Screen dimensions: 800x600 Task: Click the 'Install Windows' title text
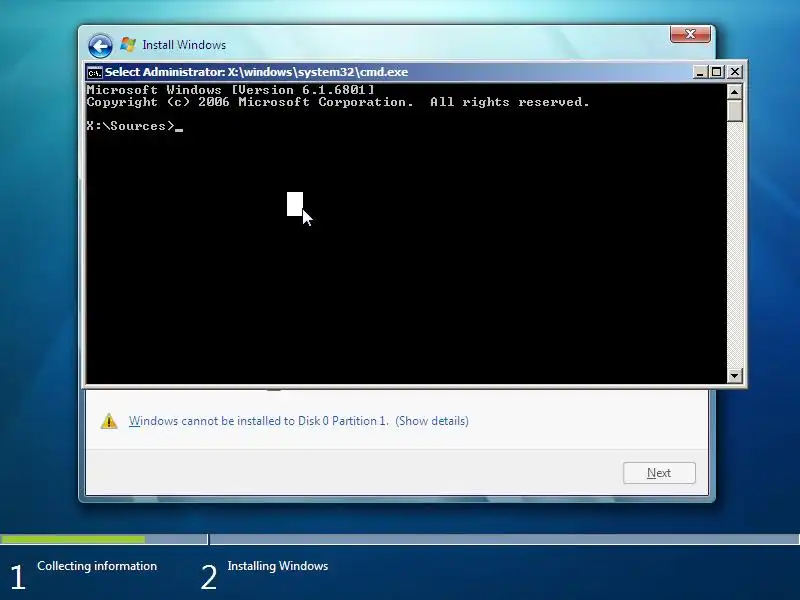point(184,45)
